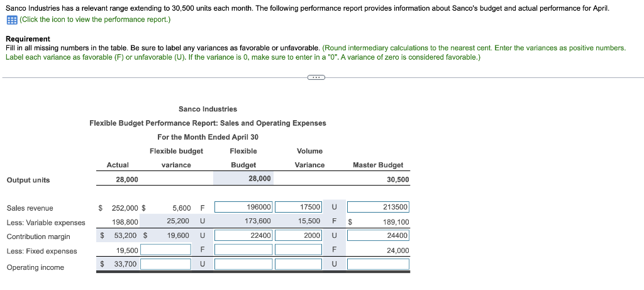This screenshot has width=644, height=290.
Task: Click the Master Budget column header
Action: (378, 165)
